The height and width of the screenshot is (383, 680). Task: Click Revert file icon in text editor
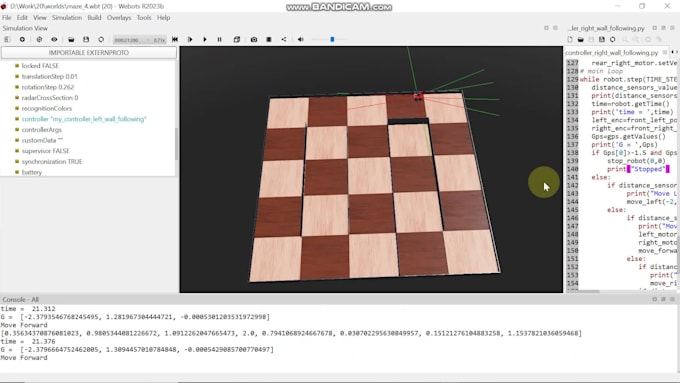pyautogui.click(x=612, y=39)
